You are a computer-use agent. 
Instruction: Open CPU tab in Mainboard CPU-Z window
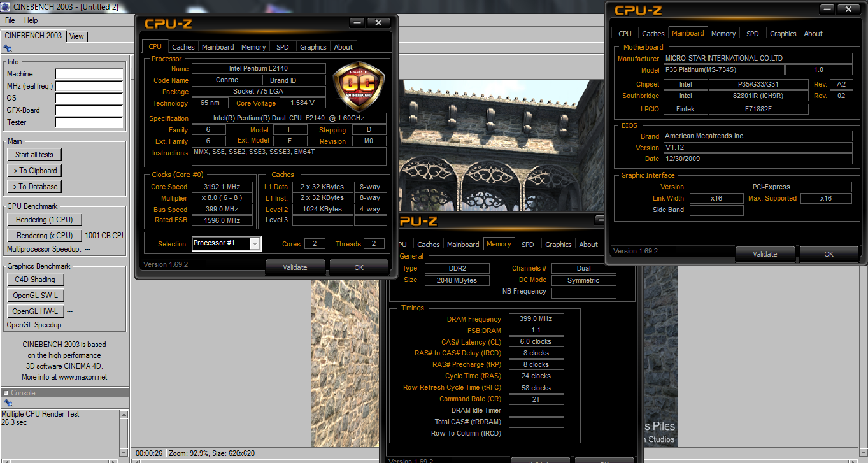point(625,34)
